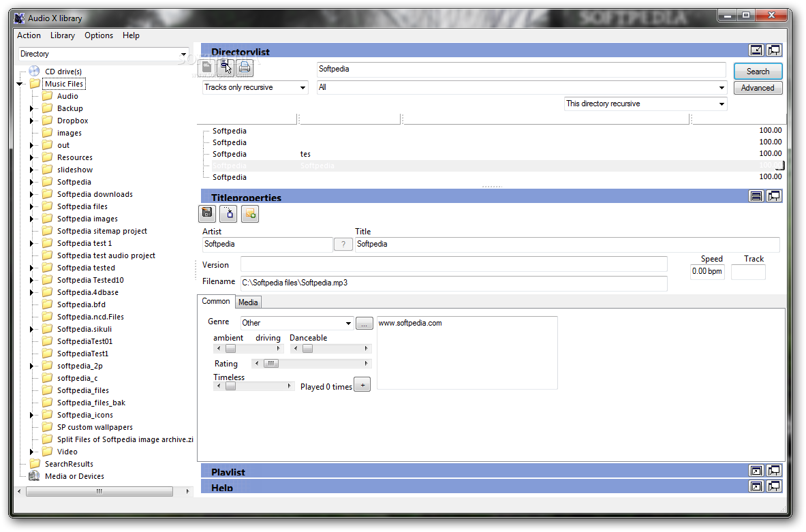The height and width of the screenshot is (532, 806).
Task: Open the This directory recursive dropdown
Action: pyautogui.click(x=722, y=104)
